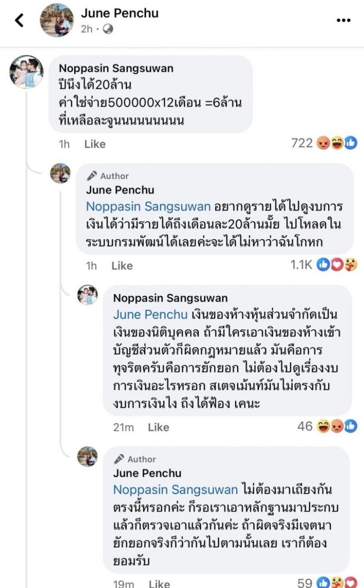This screenshot has width=364, height=588.
Task: Open the June Penchu name in post header
Action: 120,14
